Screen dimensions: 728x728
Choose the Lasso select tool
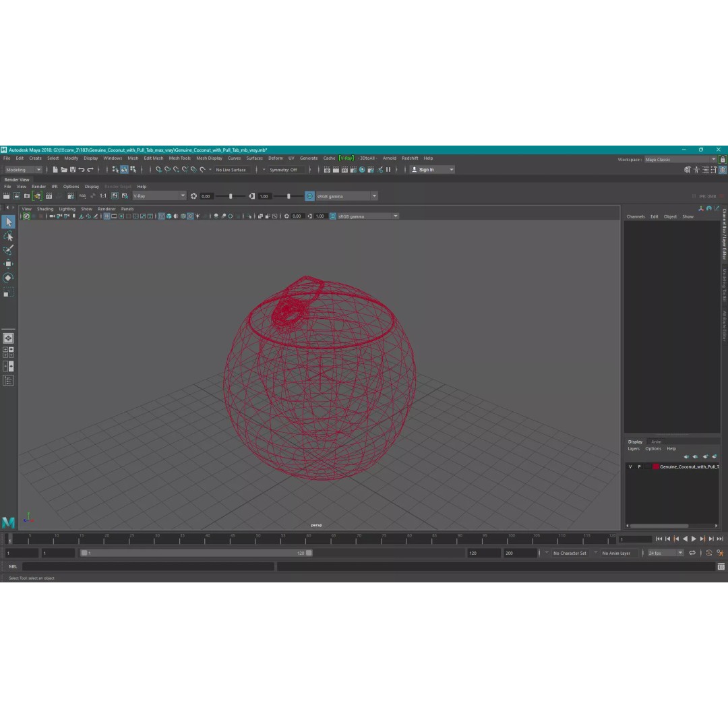[x=8, y=237]
